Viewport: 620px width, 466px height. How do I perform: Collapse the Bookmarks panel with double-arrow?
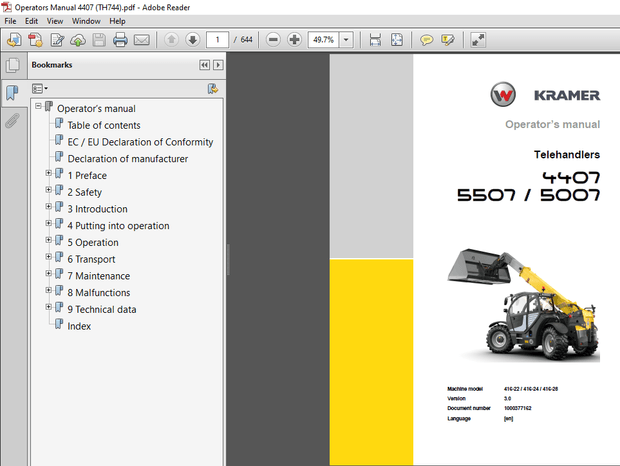click(x=204, y=65)
